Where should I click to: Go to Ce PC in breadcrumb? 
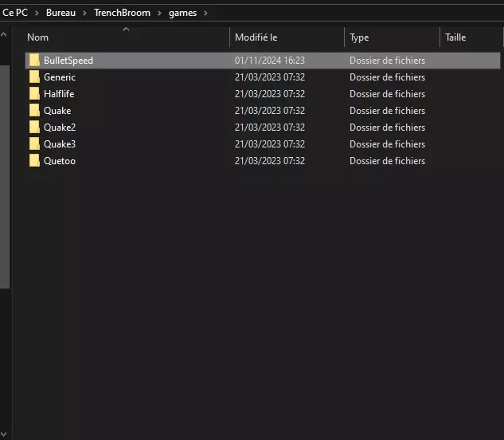coord(15,13)
